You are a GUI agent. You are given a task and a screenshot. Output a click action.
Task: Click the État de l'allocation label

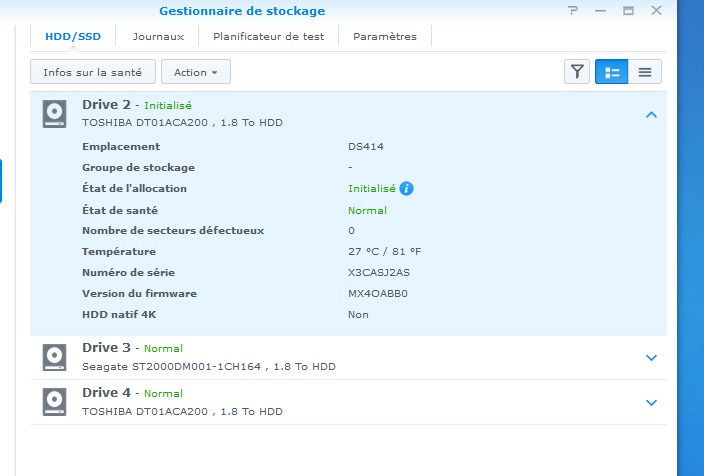coord(134,189)
